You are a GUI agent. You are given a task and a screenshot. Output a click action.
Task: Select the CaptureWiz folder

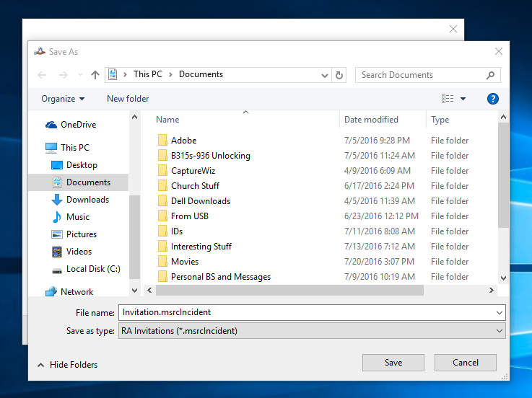193,171
